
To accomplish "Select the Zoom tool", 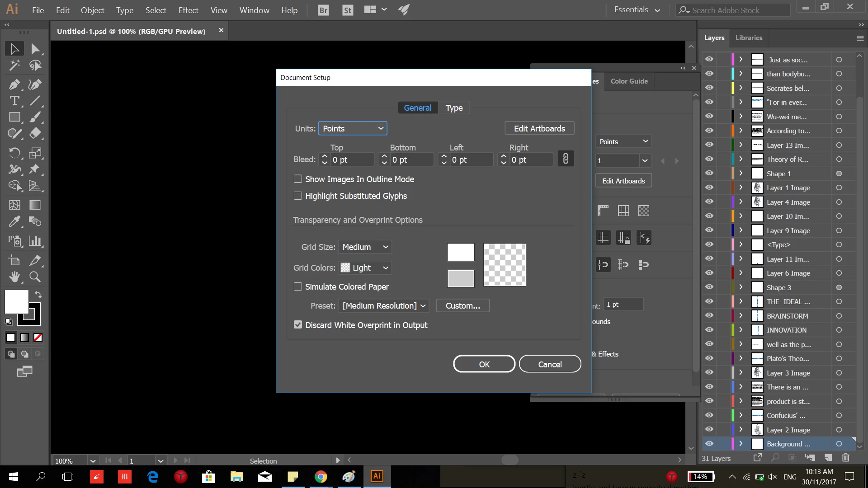I will pyautogui.click(x=35, y=277).
